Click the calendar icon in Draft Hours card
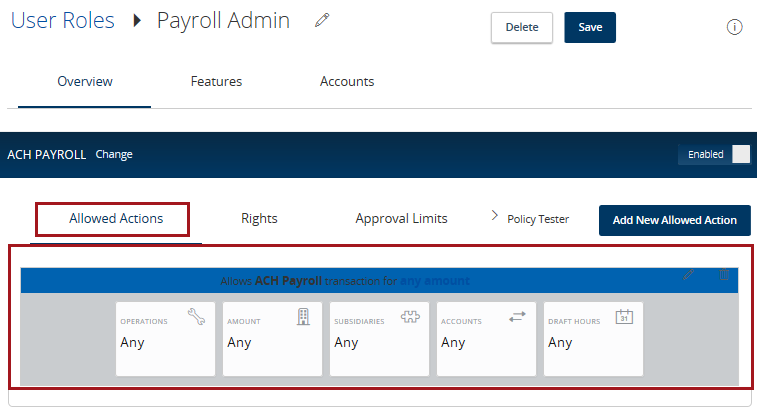This screenshot has height=409, width=757. (x=624, y=317)
